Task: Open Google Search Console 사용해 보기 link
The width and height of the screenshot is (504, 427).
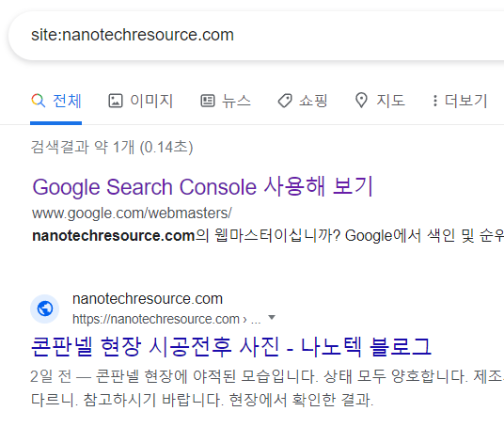Action: point(202,186)
